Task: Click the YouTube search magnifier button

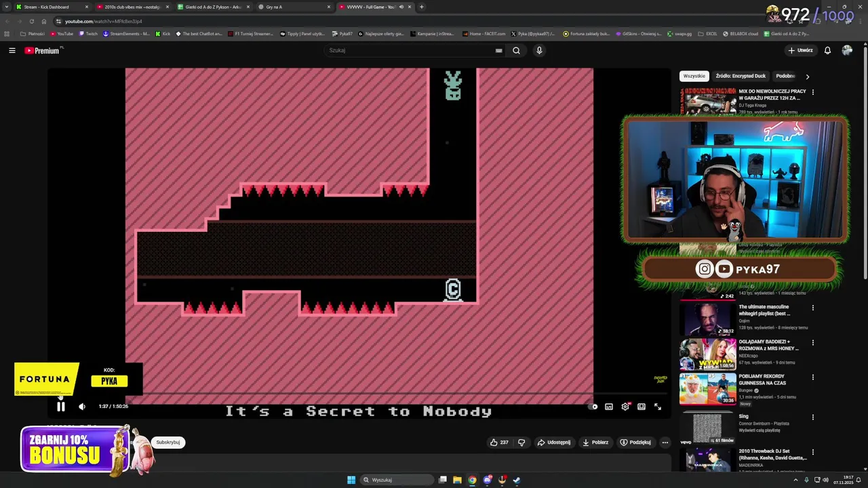Action: [516, 50]
